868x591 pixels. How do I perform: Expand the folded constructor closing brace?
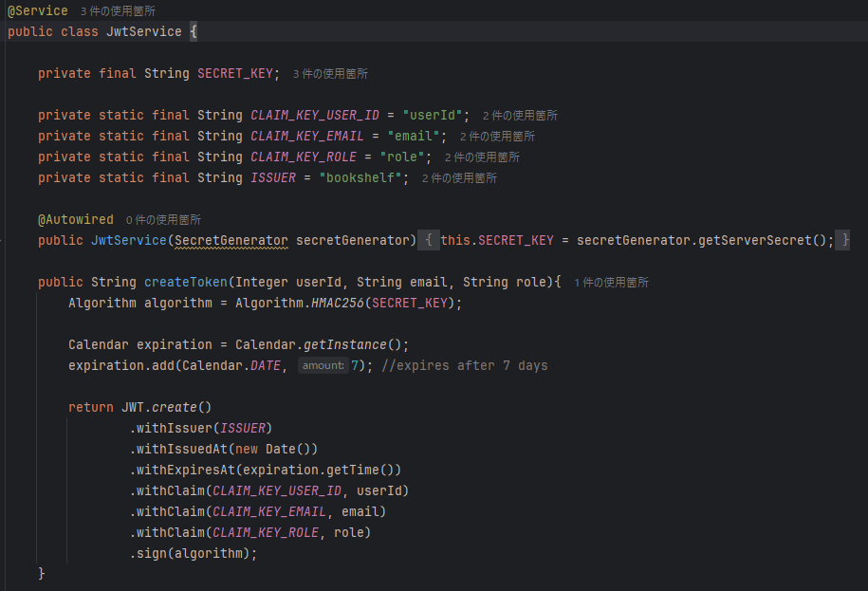tap(842, 240)
